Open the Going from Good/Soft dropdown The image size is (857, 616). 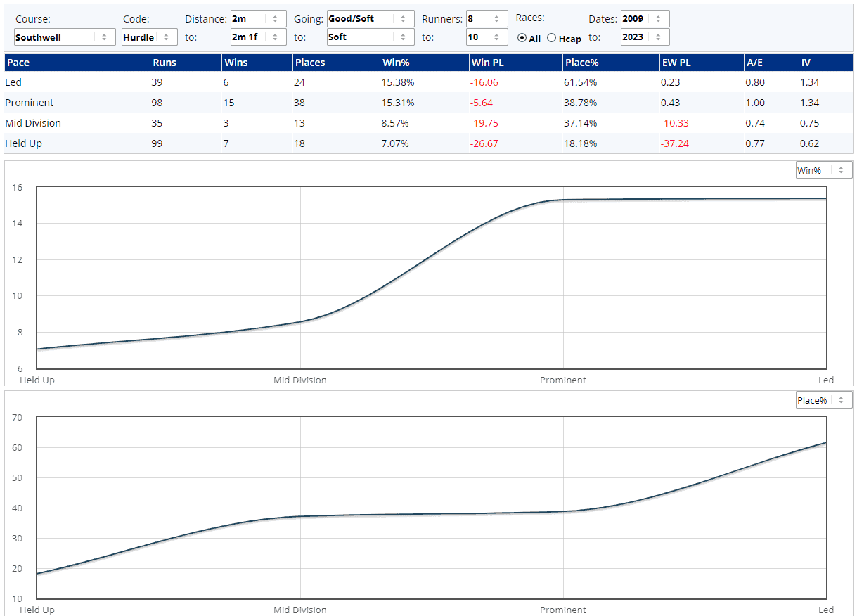click(x=370, y=19)
